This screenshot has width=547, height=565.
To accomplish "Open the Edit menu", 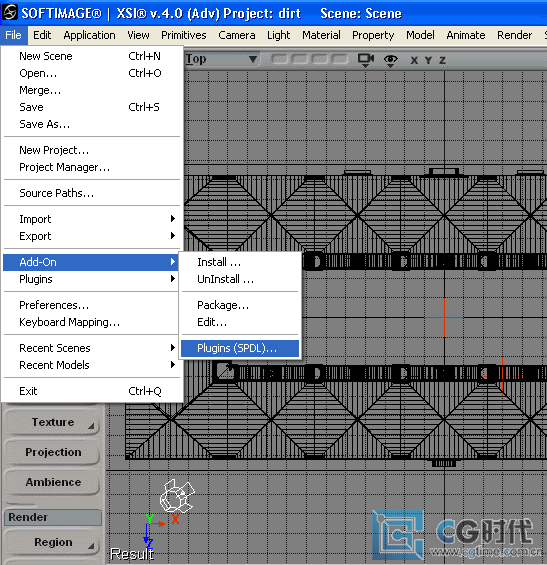I will pos(42,35).
